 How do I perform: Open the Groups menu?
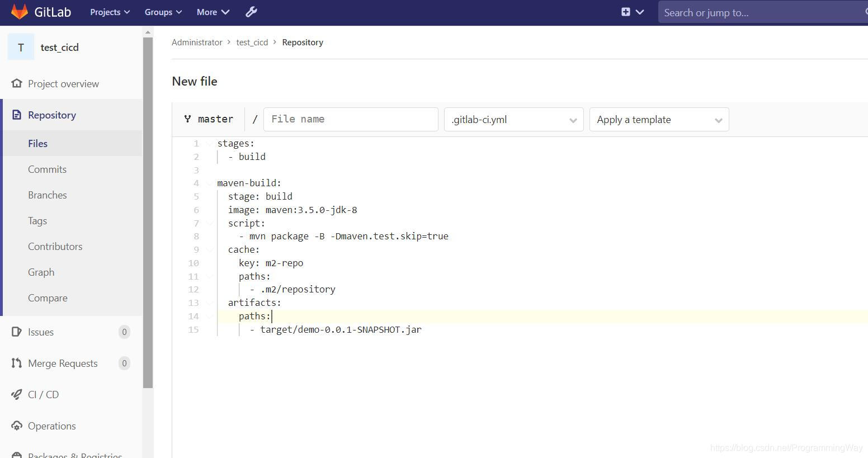click(x=162, y=12)
